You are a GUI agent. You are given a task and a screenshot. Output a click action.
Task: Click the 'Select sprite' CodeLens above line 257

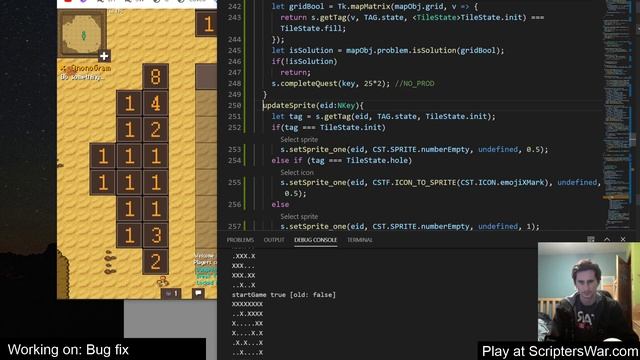299,217
